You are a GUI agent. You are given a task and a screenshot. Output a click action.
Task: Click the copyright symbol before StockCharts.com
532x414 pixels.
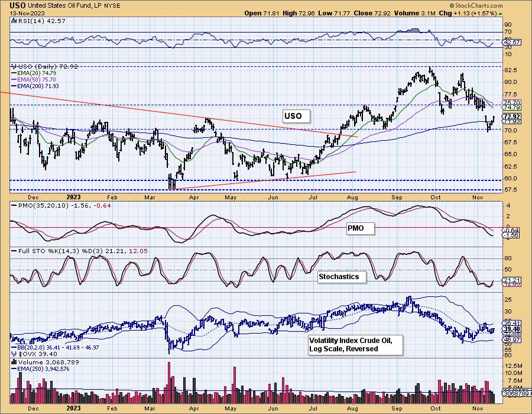point(452,5)
